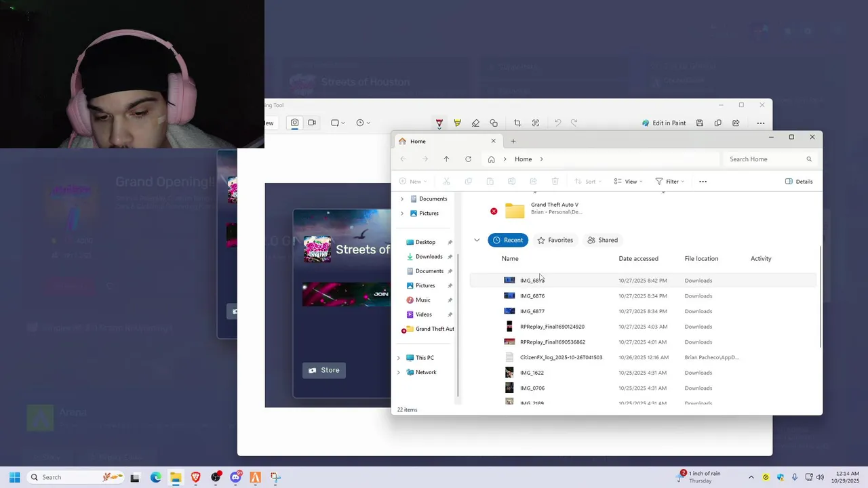The height and width of the screenshot is (488, 868).
Task: Select file RPReplay_Final1690124920
Action: pyautogui.click(x=643, y=327)
